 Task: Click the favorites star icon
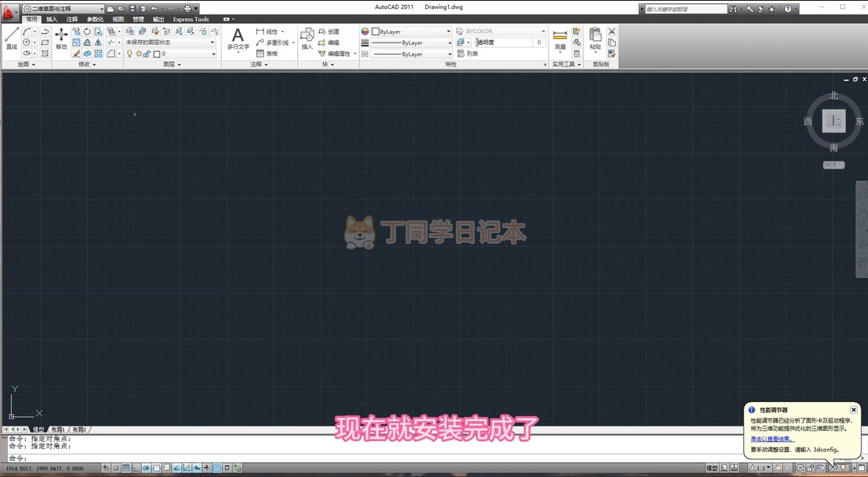pos(772,9)
